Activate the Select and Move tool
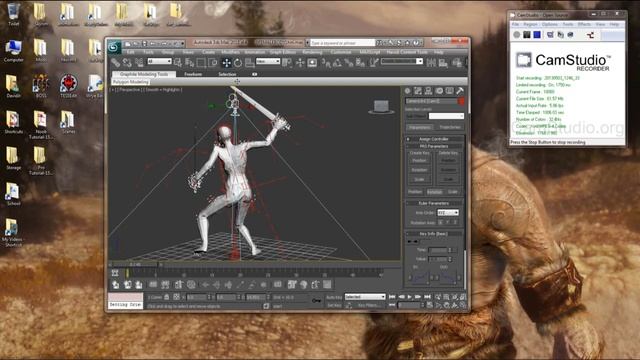Screen dimensions: 640x360 226,62
